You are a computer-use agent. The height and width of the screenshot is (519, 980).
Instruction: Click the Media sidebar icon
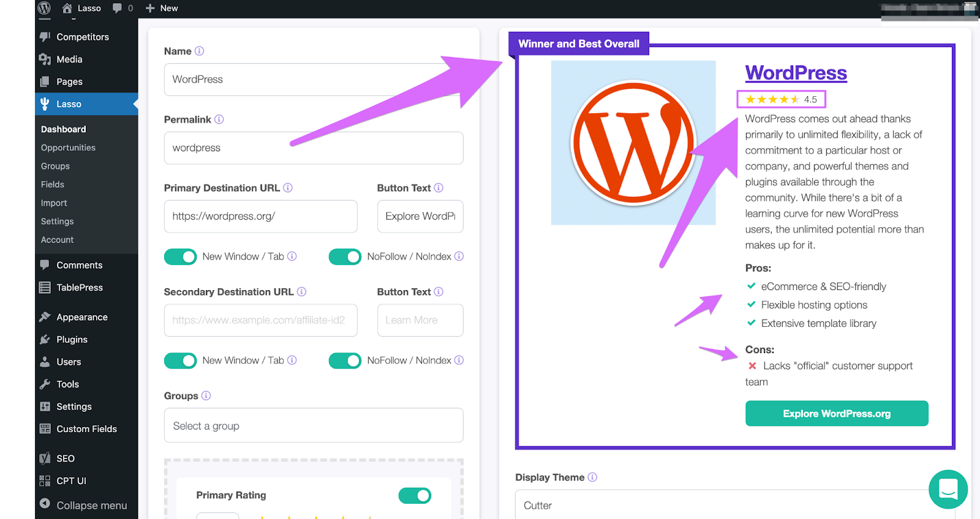coord(45,59)
